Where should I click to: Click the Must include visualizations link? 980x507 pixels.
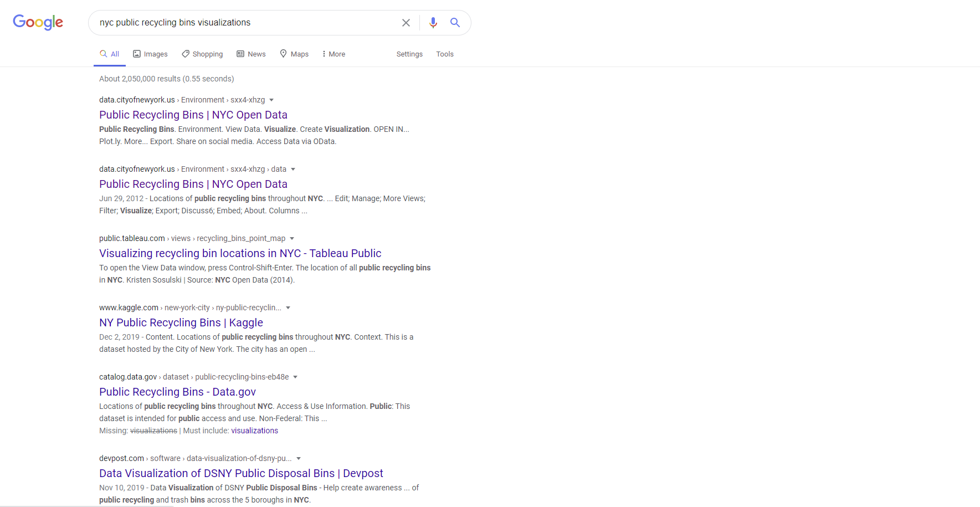pos(254,430)
